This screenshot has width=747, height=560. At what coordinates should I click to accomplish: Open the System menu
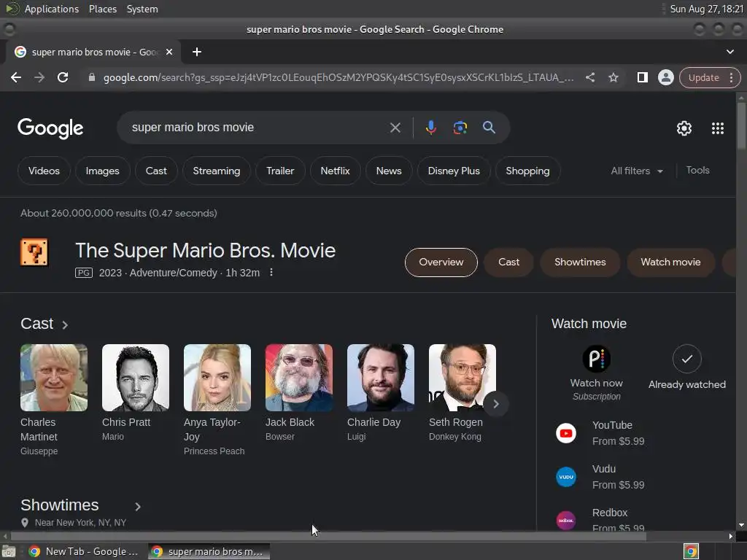[142, 9]
